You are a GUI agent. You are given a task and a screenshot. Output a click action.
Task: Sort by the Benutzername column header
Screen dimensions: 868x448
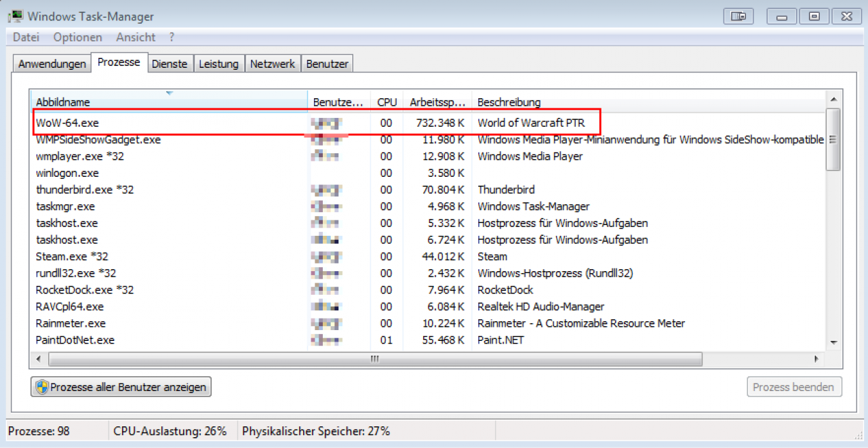click(340, 102)
